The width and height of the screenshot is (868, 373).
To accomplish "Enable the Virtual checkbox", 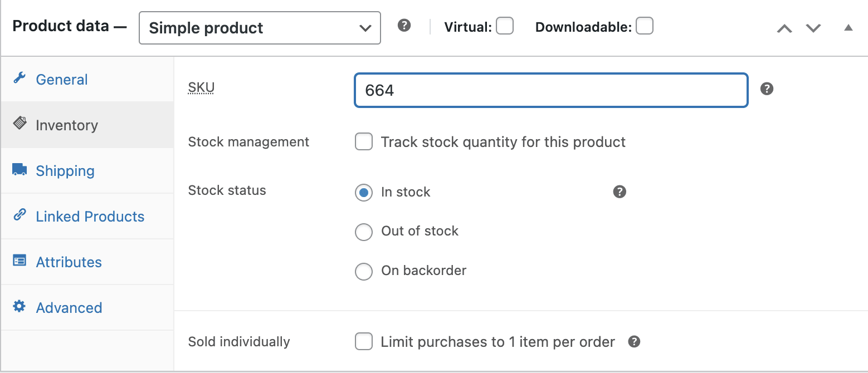I will [x=504, y=26].
